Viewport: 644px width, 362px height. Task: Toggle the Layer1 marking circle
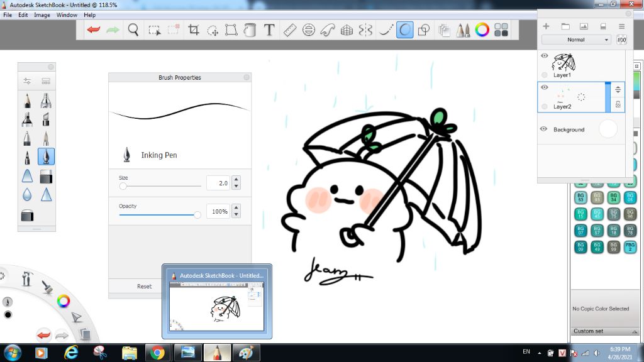click(x=545, y=75)
